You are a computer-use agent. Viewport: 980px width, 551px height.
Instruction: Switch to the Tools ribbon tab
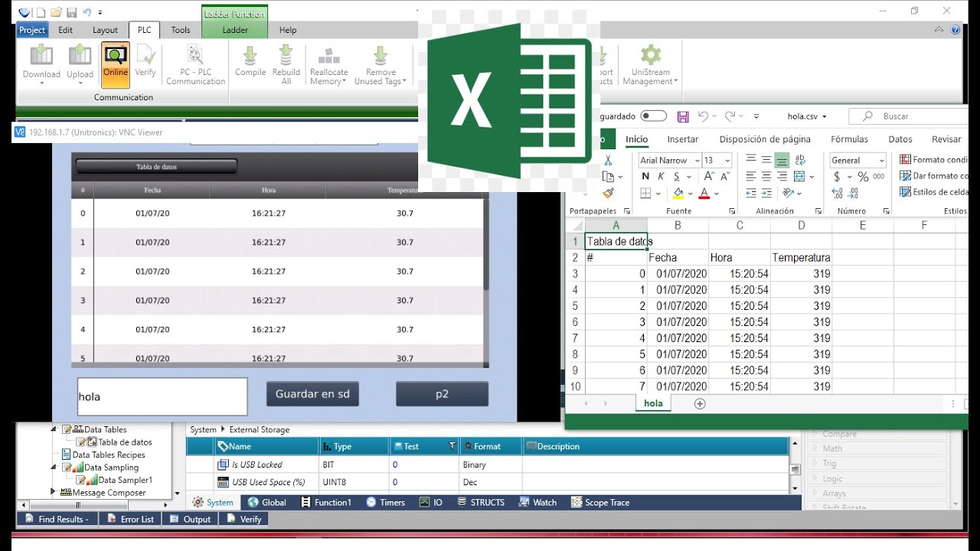point(181,30)
